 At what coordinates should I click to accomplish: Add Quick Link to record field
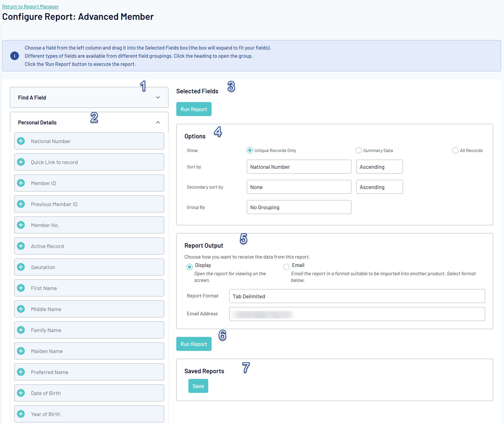21,162
